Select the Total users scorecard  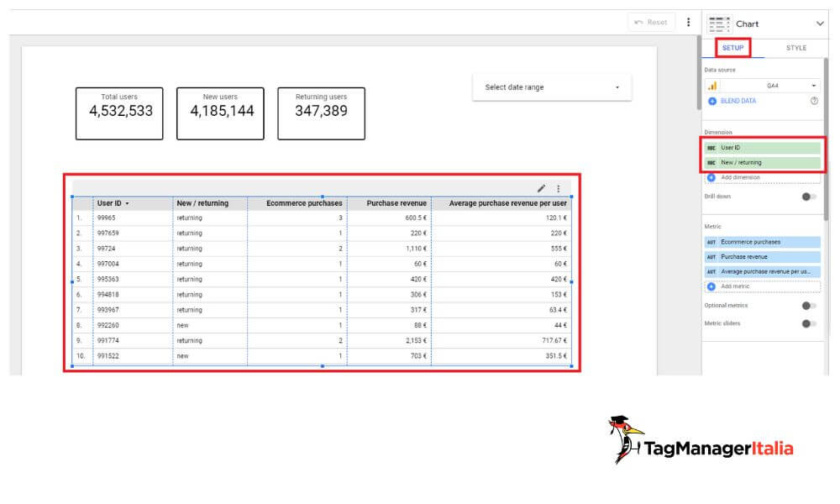[x=119, y=113]
